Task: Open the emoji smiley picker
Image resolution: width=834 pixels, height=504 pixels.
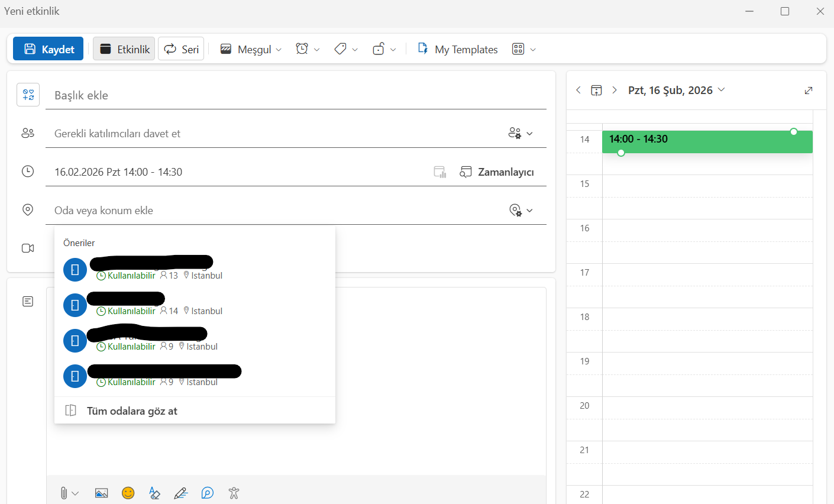Action: 128,493
